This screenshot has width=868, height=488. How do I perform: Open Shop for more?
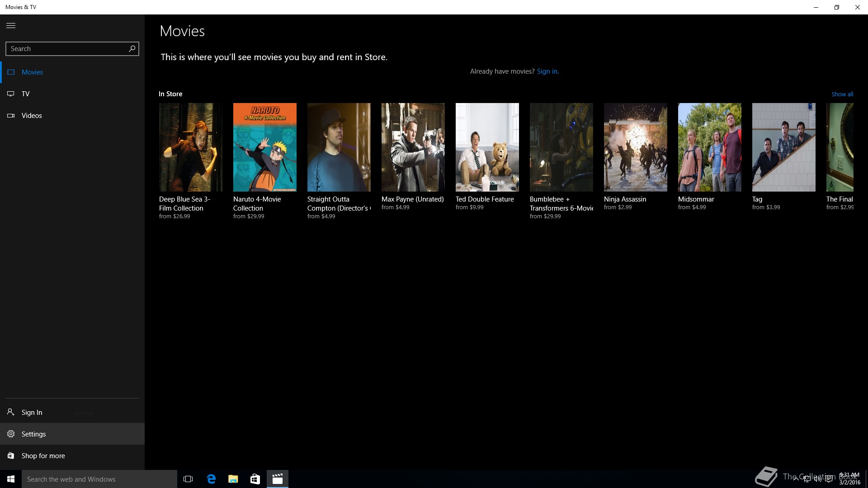(72, 455)
